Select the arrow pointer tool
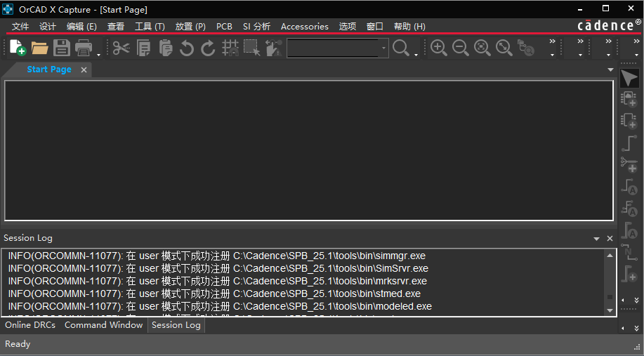This screenshot has height=356, width=644. [629, 78]
